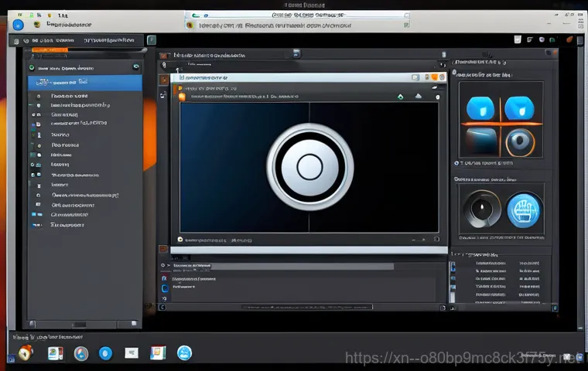Click the blue round icon in the window's top-left header
This screenshot has width=588, height=371.
18,25
